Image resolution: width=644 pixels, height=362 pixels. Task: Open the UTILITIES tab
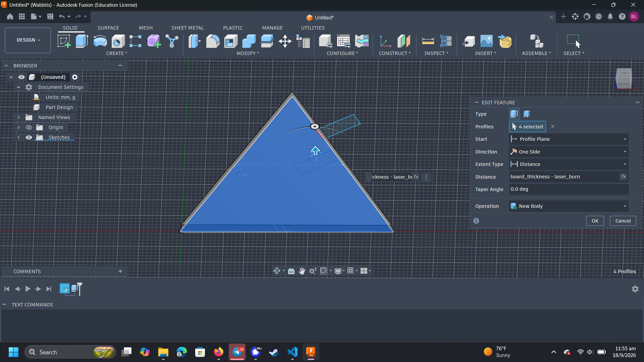pyautogui.click(x=313, y=28)
